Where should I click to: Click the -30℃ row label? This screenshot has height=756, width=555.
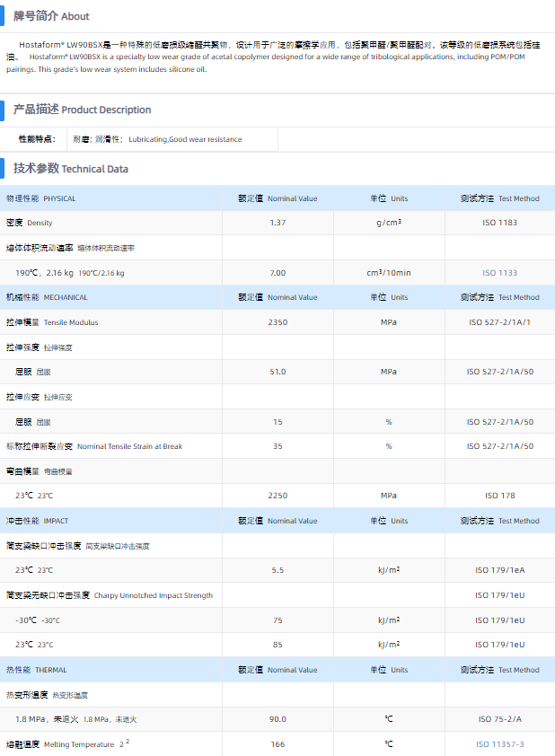[38, 620]
